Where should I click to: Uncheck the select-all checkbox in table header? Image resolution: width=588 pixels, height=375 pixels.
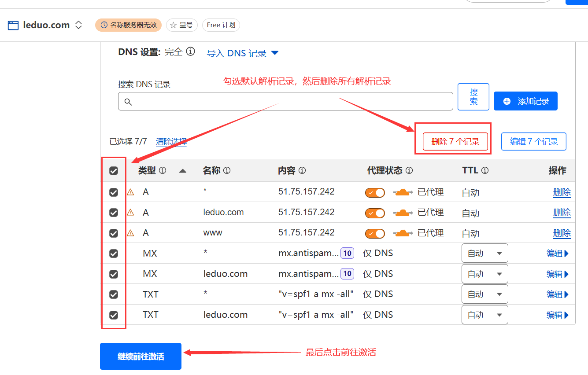tap(114, 171)
